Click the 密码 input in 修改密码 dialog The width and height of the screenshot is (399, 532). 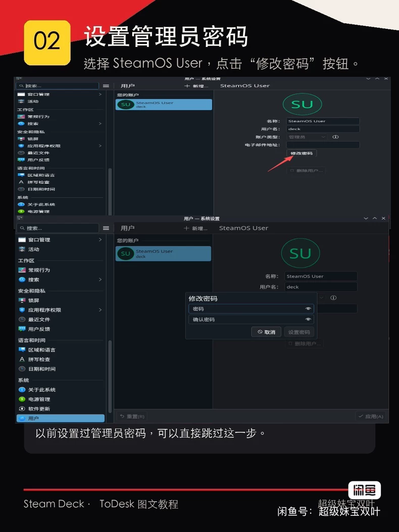(x=251, y=309)
